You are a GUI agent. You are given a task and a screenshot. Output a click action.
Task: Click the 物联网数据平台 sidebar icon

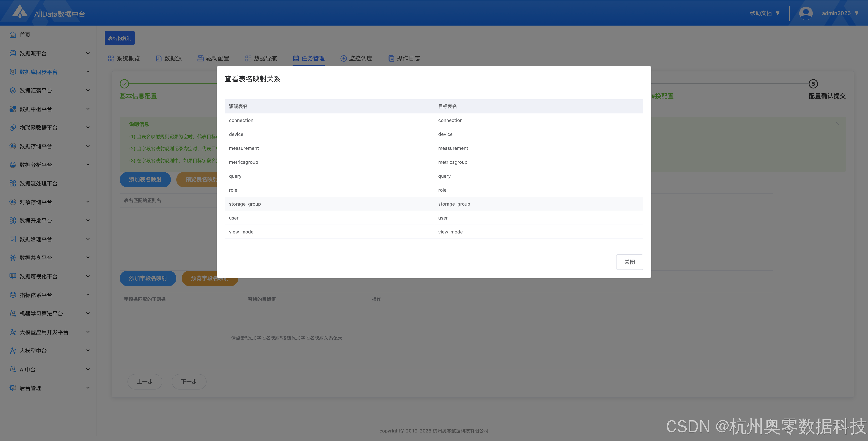coord(13,128)
